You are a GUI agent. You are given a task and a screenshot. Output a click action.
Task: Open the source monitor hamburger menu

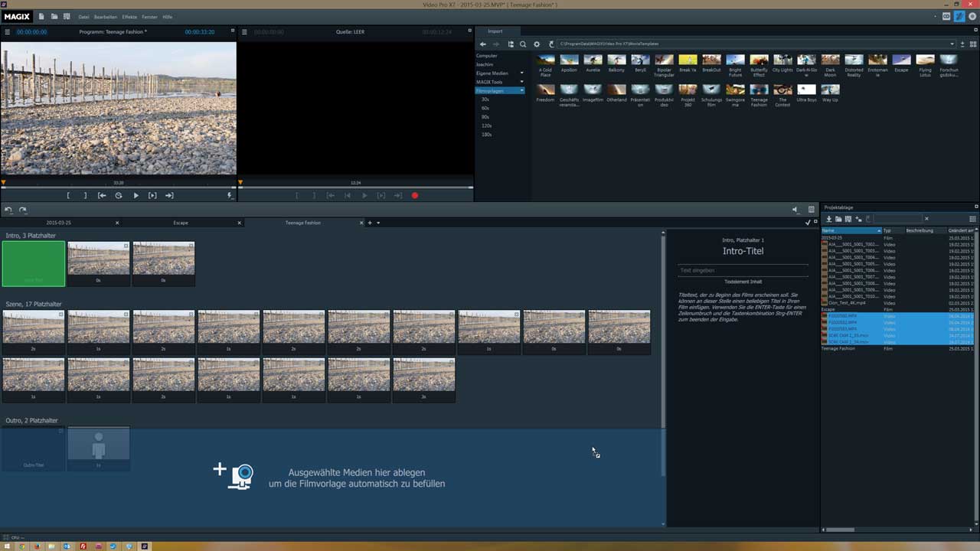pos(244,32)
